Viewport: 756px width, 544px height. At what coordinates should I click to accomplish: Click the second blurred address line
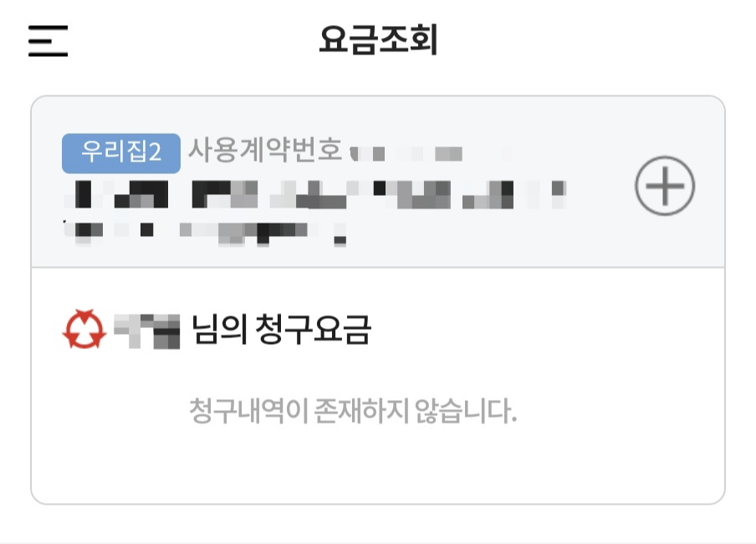pyautogui.click(x=205, y=234)
